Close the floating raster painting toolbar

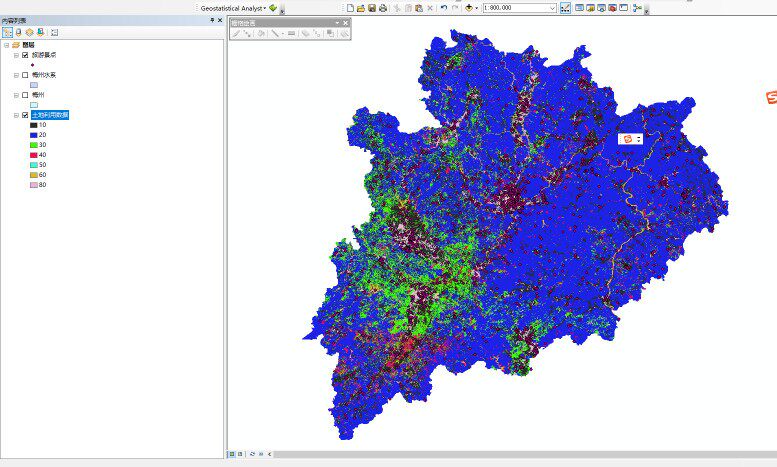(346, 22)
